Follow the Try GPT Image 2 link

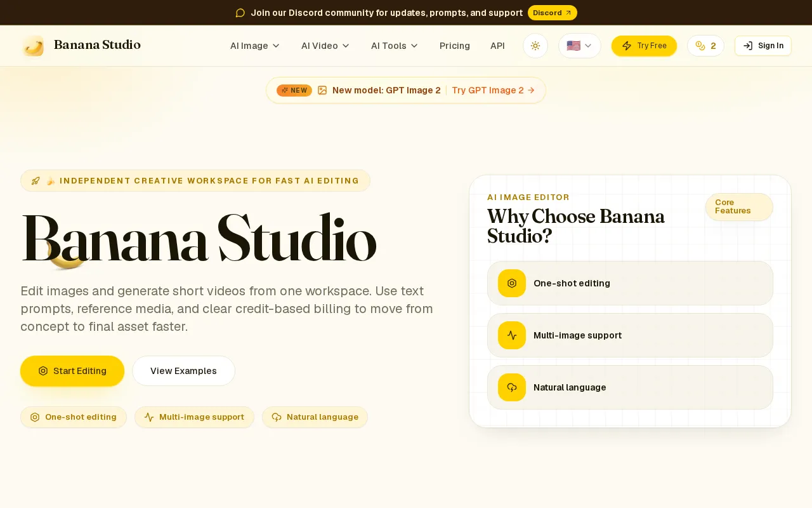[x=494, y=90]
